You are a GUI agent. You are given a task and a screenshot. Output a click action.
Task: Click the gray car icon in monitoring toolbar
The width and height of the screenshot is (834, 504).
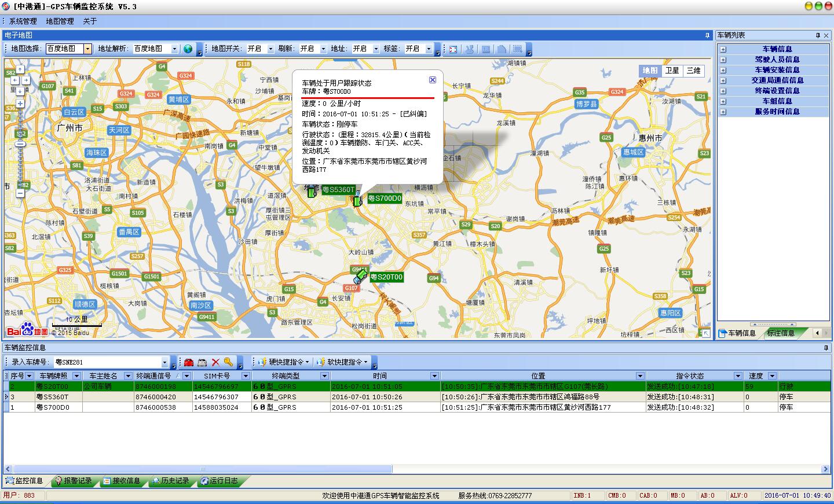pos(202,362)
